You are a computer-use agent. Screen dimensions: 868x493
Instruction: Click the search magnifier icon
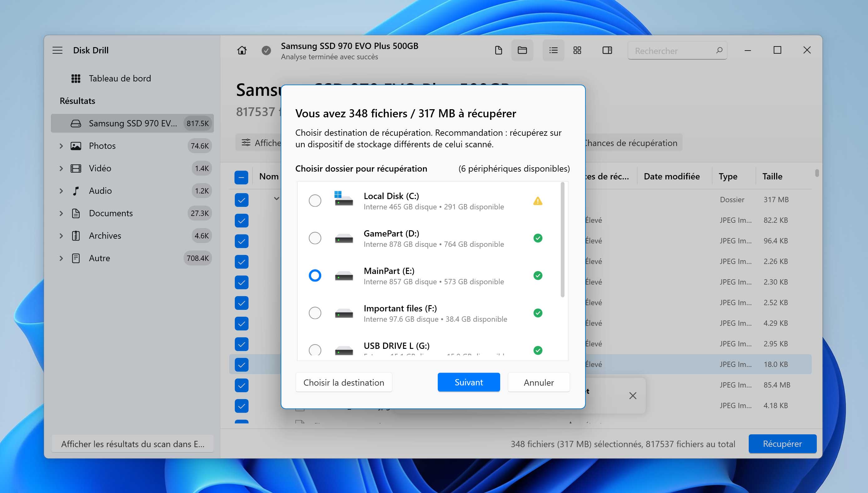coord(719,51)
